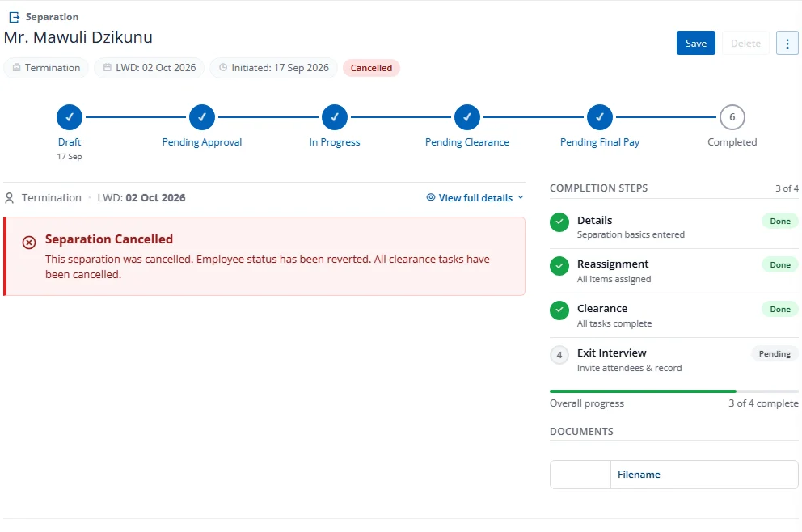Click the DOCUMENTS section heading
The image size is (802, 532).
point(581,432)
